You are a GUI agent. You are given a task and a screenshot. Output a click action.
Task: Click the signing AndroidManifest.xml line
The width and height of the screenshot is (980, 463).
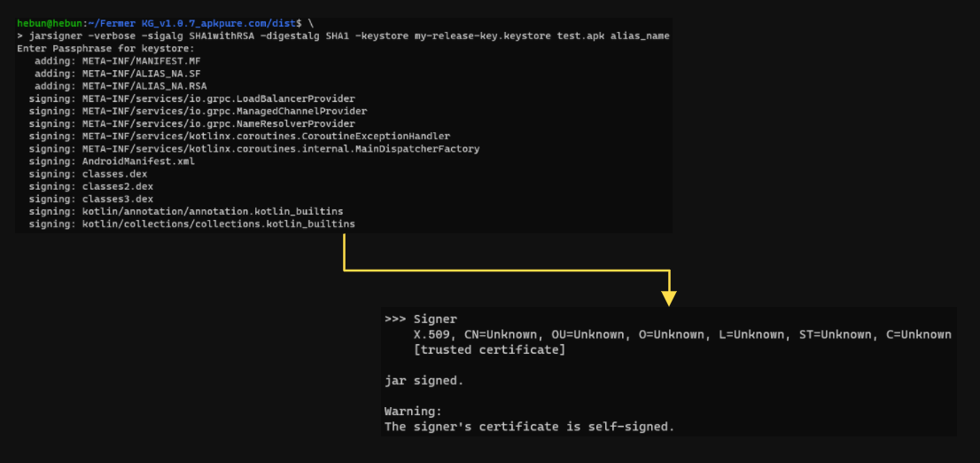[x=112, y=161]
